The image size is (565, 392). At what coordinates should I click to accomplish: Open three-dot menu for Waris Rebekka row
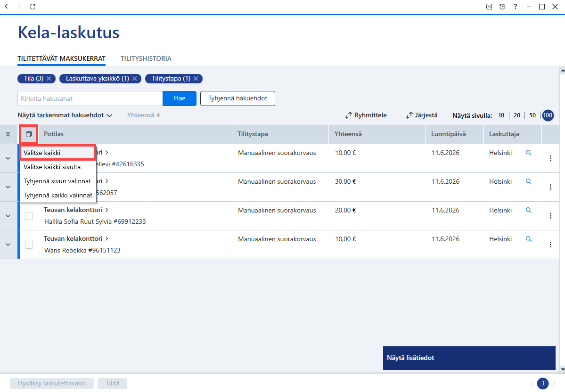coord(550,245)
